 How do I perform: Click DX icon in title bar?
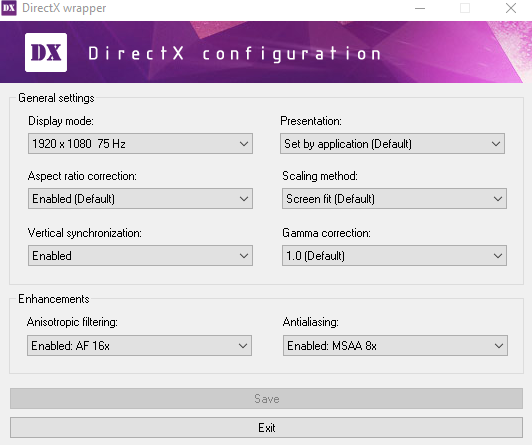[8, 8]
